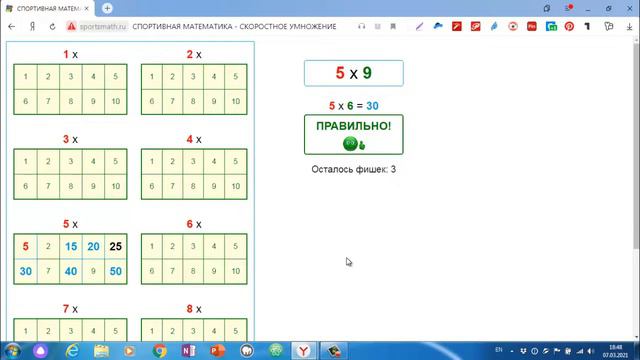Click the red target-circle extension icon
This screenshot has width=640, height=360.
click(x=513, y=27)
